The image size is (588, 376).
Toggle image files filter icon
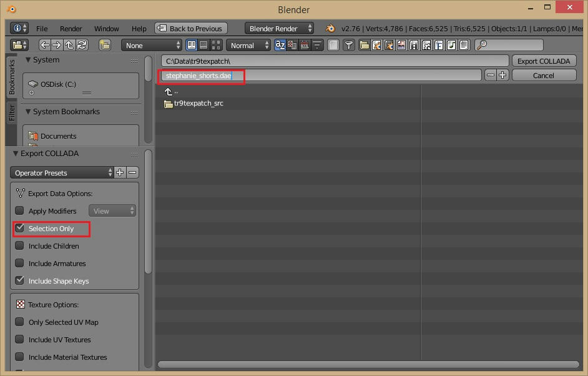point(401,45)
